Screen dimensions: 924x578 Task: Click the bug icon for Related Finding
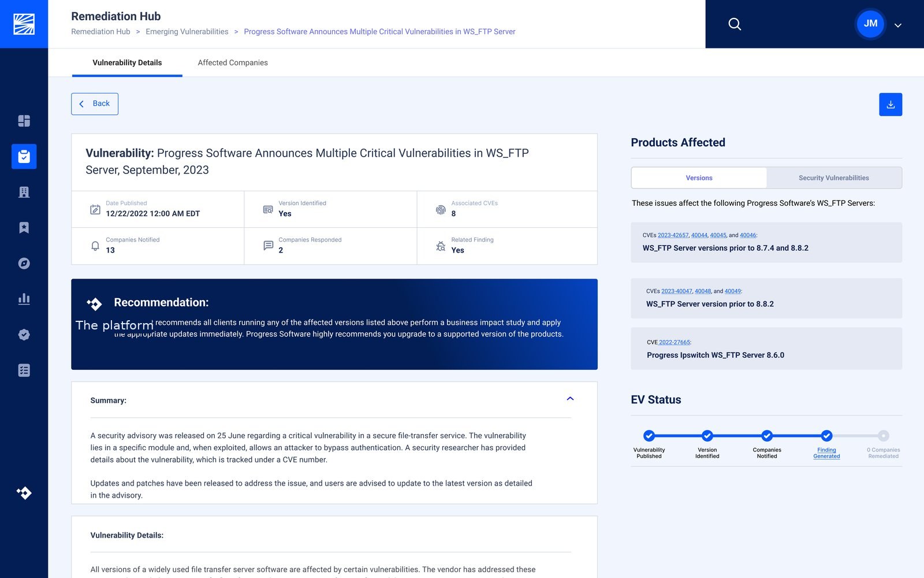tap(441, 246)
